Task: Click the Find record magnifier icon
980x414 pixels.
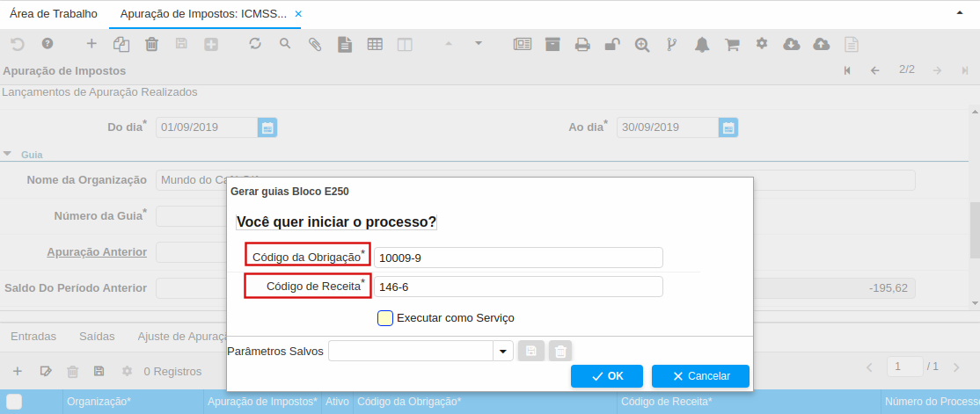Action: coord(285,44)
